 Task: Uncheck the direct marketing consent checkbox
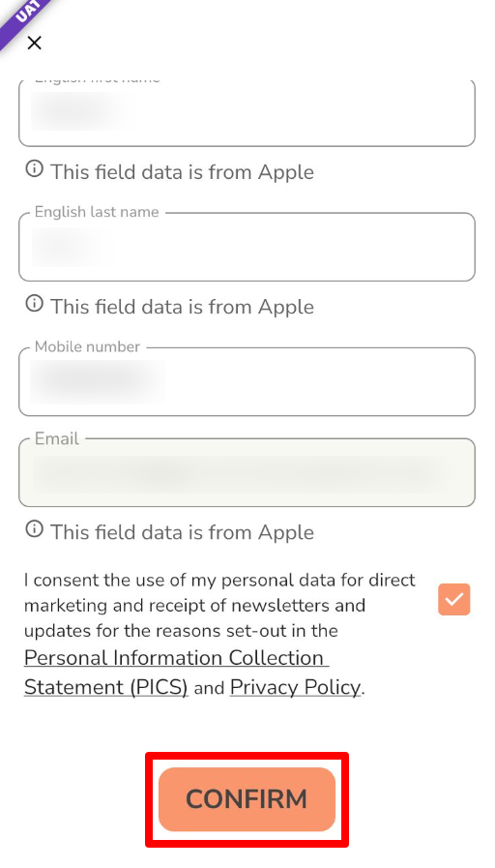pyautogui.click(x=454, y=600)
